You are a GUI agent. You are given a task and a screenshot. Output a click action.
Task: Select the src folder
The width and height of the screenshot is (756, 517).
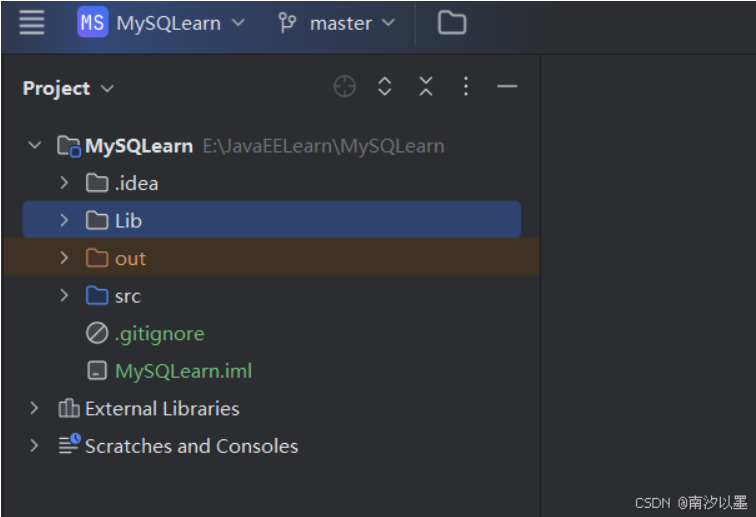[127, 296]
